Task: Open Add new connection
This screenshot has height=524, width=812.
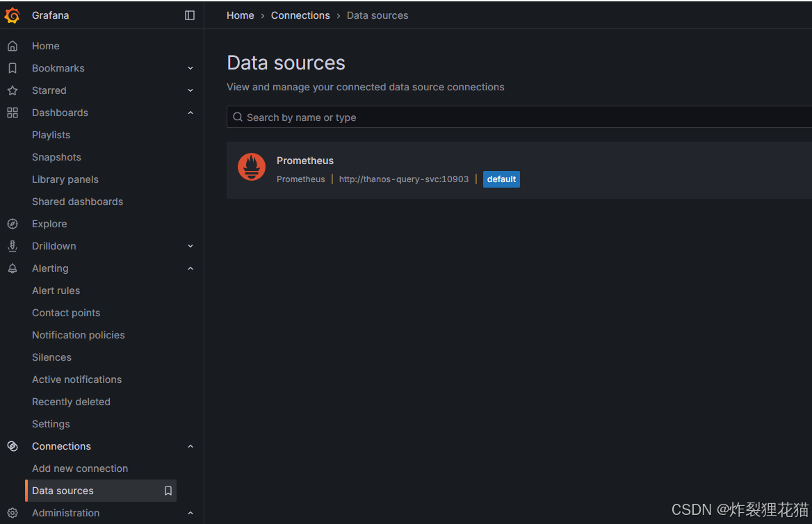Action: point(80,468)
